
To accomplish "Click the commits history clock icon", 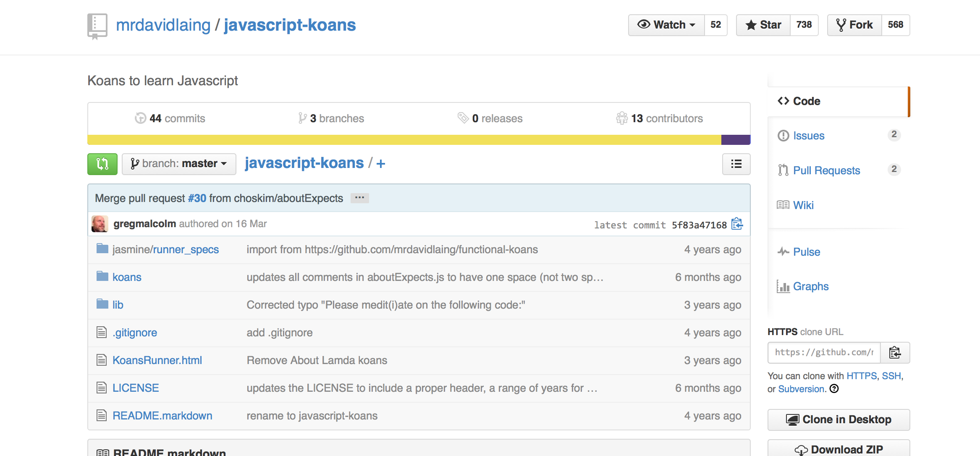I will pyautogui.click(x=140, y=118).
